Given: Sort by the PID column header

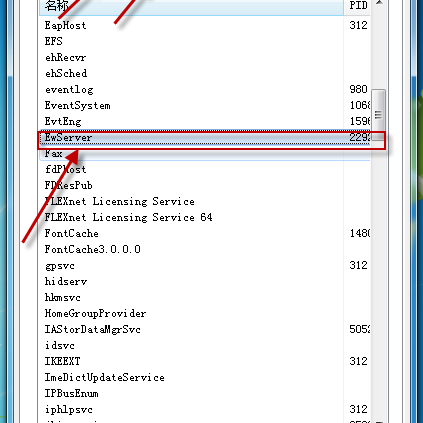Looking at the screenshot, I should 357,6.
